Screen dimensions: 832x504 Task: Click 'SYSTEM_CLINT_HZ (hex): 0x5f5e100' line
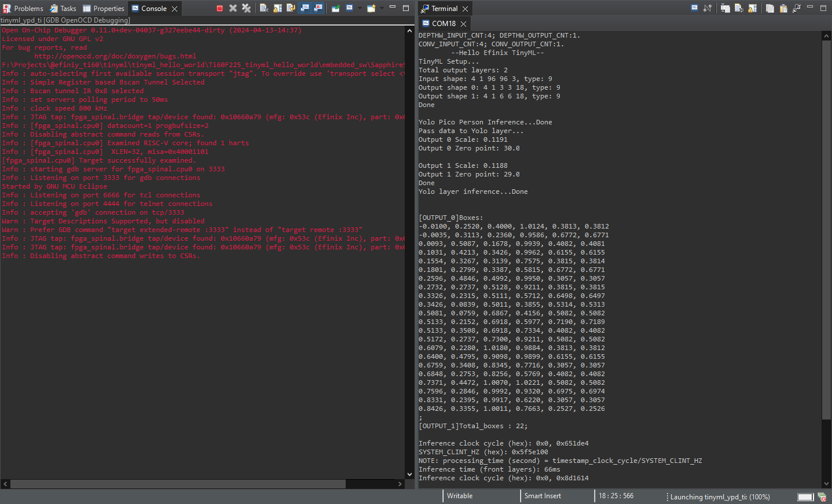click(483, 452)
